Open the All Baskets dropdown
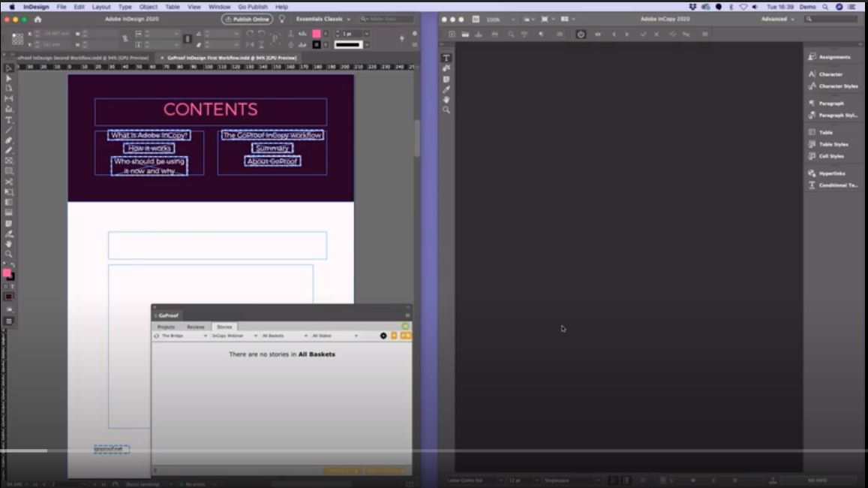The image size is (868, 488). 284,336
